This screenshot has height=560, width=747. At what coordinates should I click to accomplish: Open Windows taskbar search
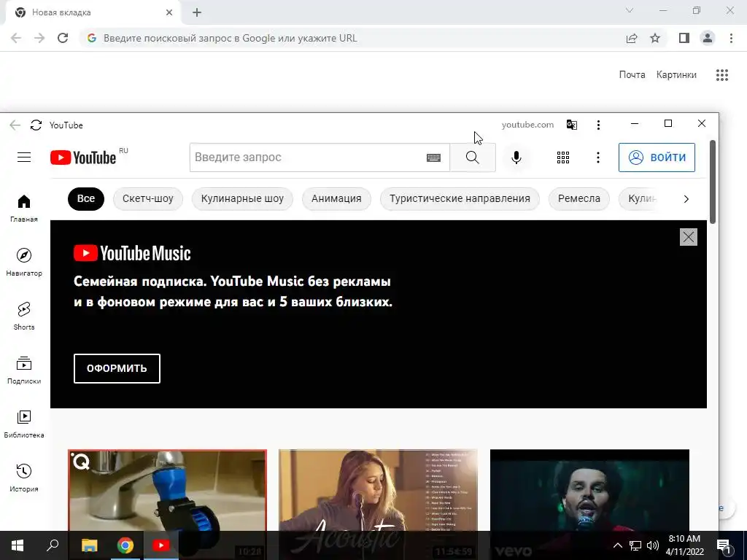[x=53, y=545]
